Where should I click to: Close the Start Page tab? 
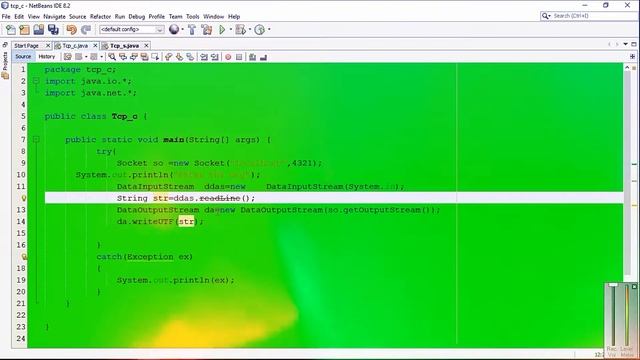click(48, 46)
